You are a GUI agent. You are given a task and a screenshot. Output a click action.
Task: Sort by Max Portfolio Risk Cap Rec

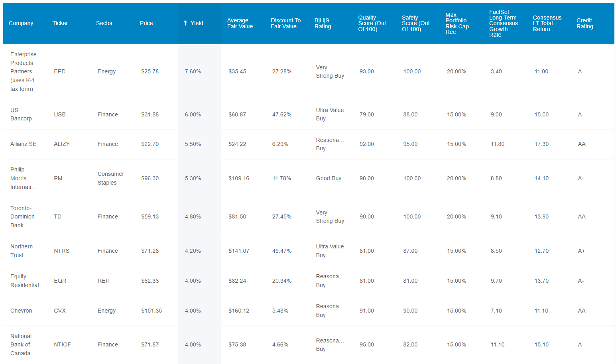click(457, 24)
